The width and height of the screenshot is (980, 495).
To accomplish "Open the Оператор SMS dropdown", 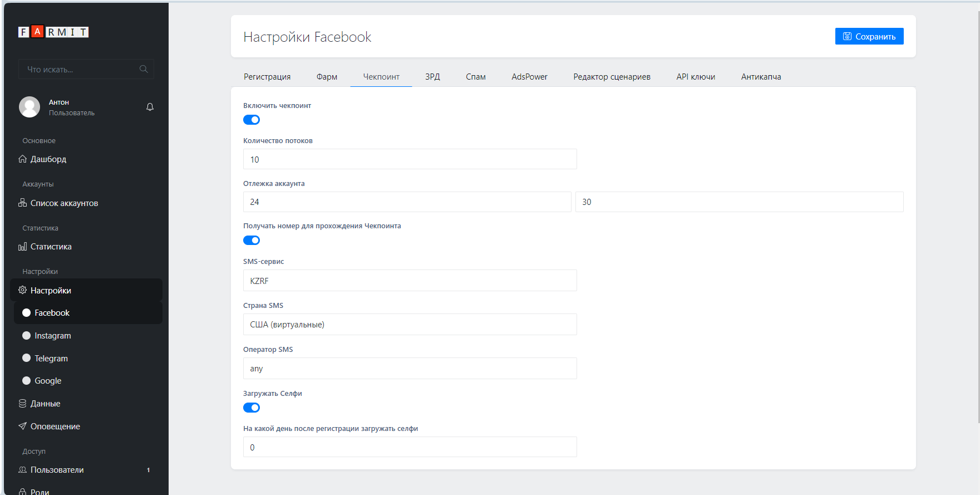I will [x=410, y=369].
